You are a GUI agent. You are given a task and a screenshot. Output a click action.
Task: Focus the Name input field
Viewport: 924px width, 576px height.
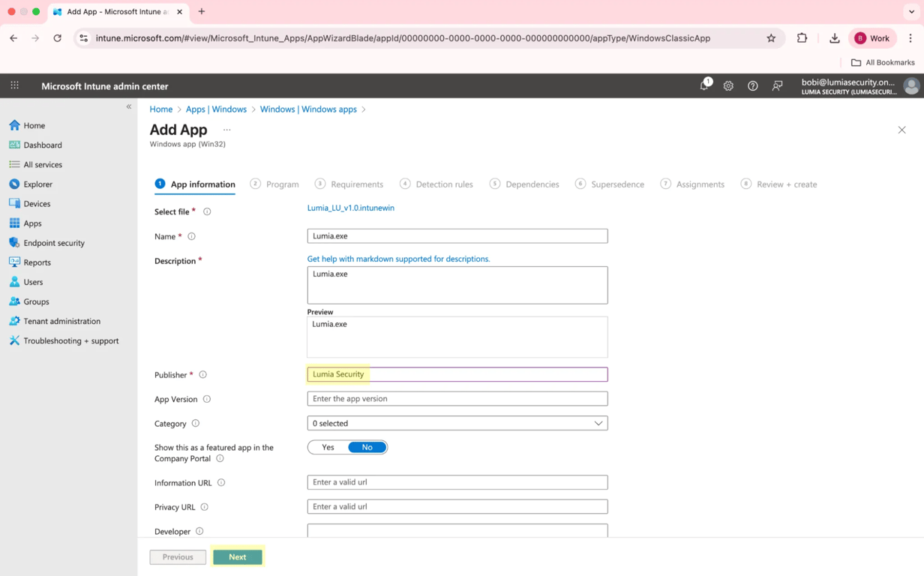pyautogui.click(x=457, y=235)
